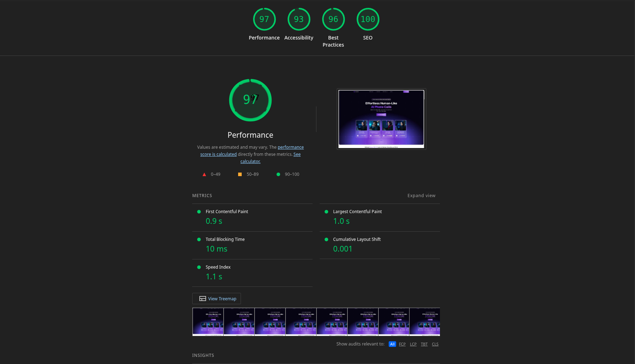Click the large Performance score gauge
Image resolution: width=635 pixels, height=364 pixels.
[x=250, y=100]
